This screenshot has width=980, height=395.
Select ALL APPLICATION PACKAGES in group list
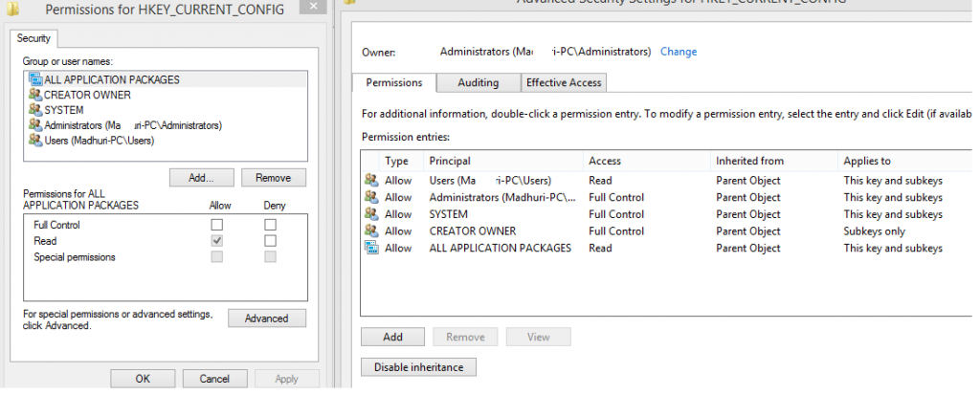click(112, 80)
